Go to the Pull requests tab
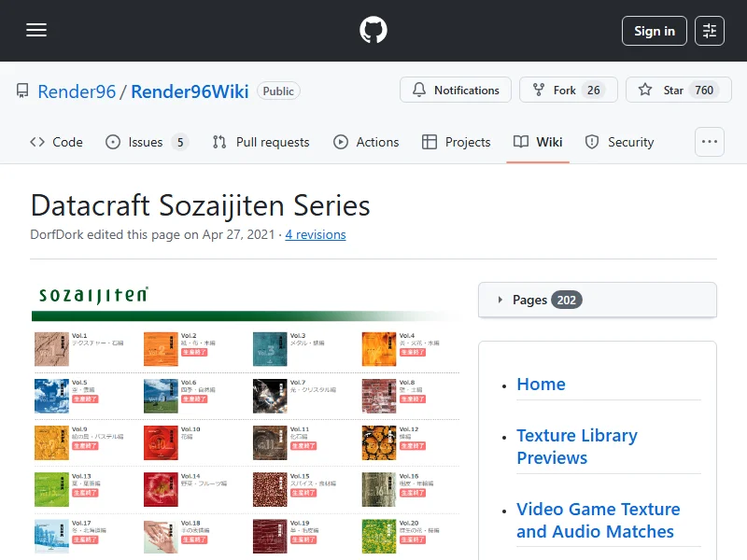This screenshot has height=560, width=747. (261, 142)
